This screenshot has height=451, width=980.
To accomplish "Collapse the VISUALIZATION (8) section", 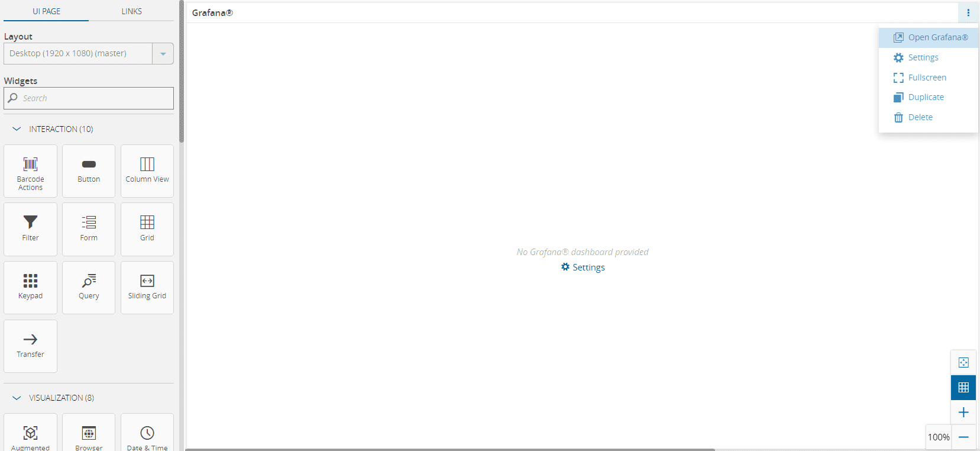I will click(53, 398).
